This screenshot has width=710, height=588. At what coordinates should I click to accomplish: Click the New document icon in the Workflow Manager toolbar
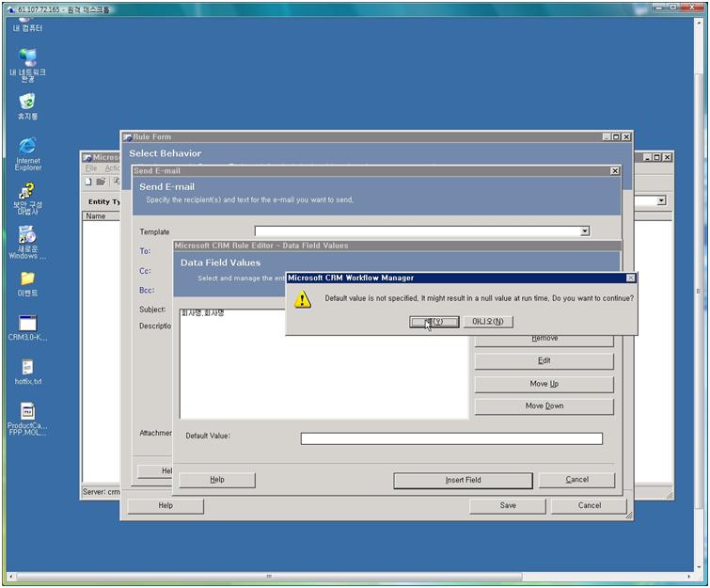pos(88,182)
